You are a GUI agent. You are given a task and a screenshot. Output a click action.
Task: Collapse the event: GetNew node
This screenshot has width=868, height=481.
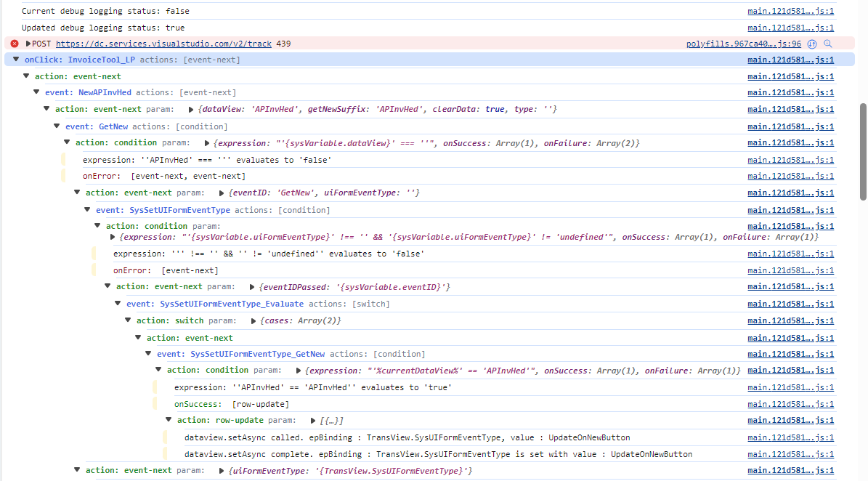point(57,126)
